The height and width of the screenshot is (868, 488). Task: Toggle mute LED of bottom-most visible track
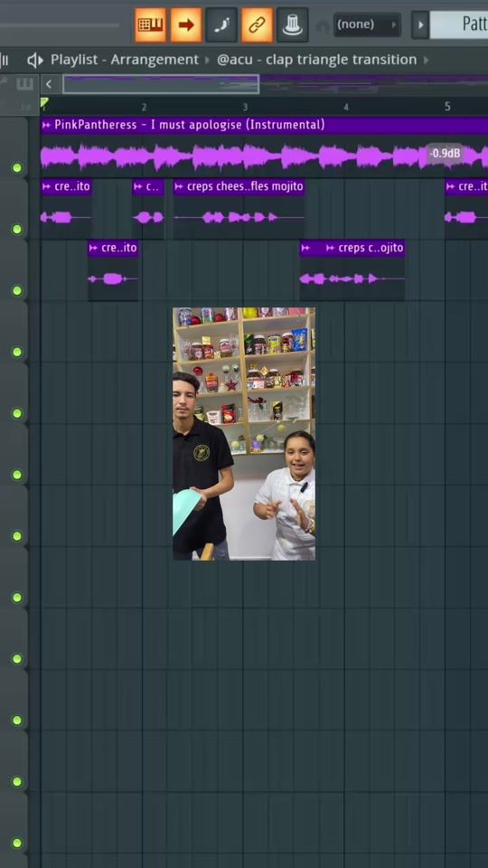[17, 843]
